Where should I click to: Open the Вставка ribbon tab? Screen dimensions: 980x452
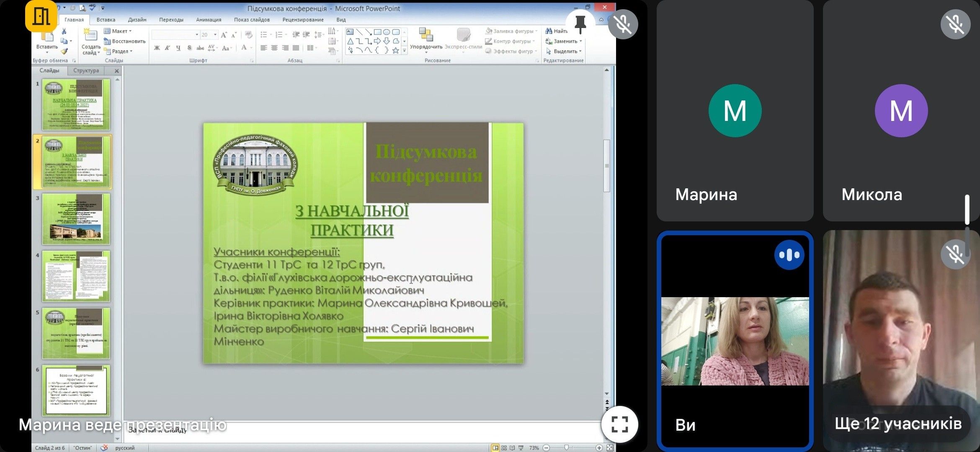(x=106, y=20)
